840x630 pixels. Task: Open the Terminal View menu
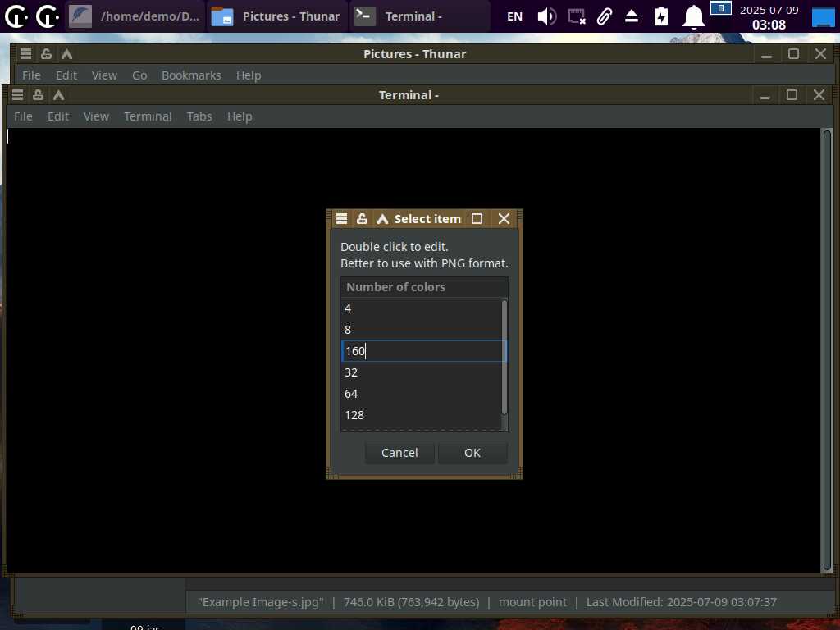(x=96, y=116)
